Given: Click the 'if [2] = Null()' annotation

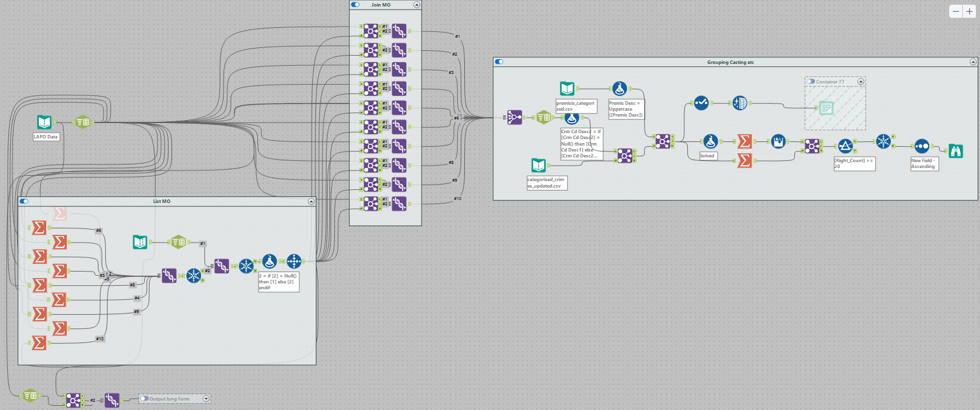Looking at the screenshot, I should [x=279, y=282].
